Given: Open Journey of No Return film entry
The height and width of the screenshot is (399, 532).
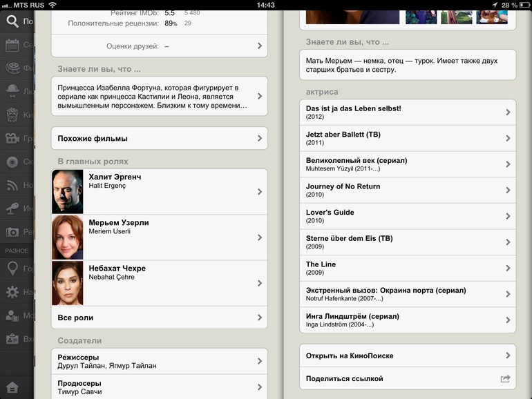Looking at the screenshot, I should tap(407, 191).
